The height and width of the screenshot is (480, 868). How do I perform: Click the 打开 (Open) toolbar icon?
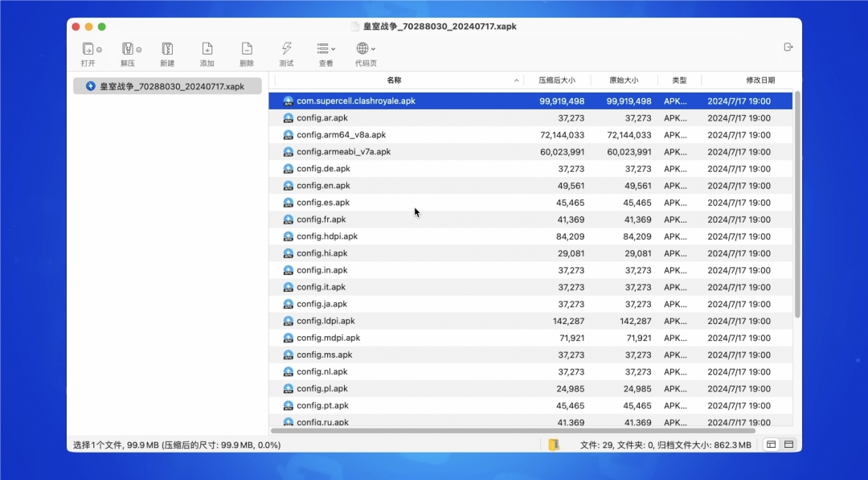[87, 49]
